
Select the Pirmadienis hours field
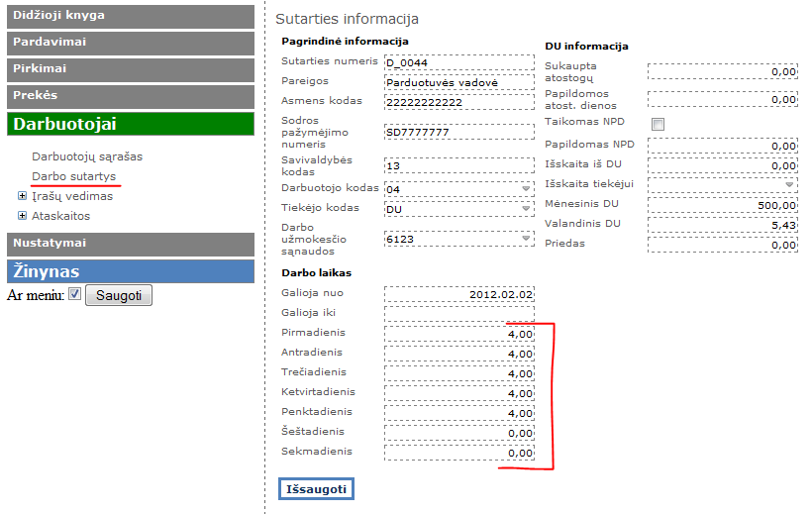(458, 334)
